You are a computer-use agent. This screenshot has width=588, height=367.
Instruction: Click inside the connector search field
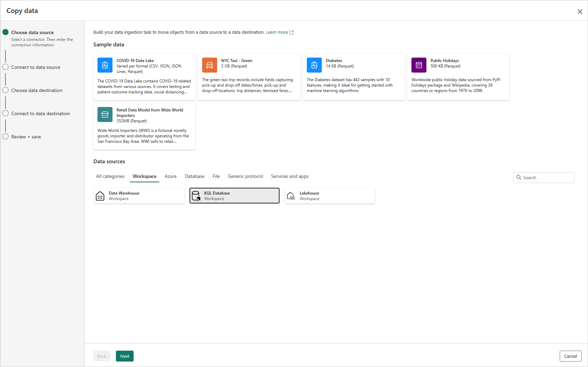[544, 177]
